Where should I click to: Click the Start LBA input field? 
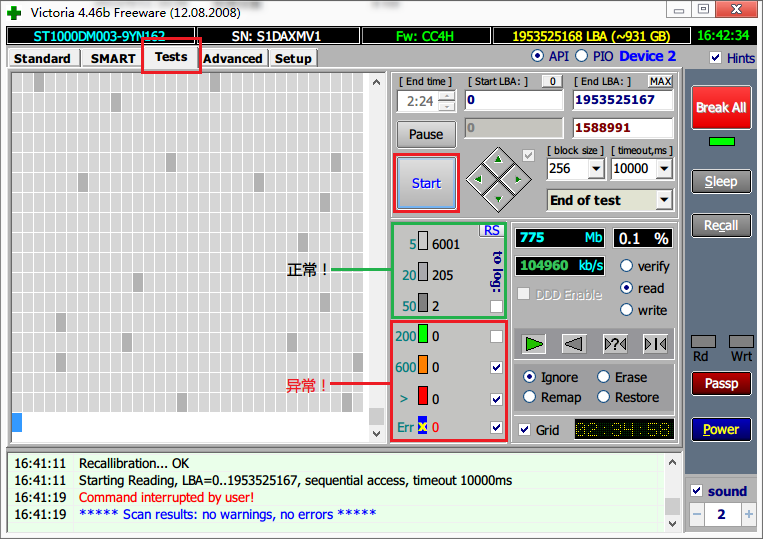tap(514, 100)
